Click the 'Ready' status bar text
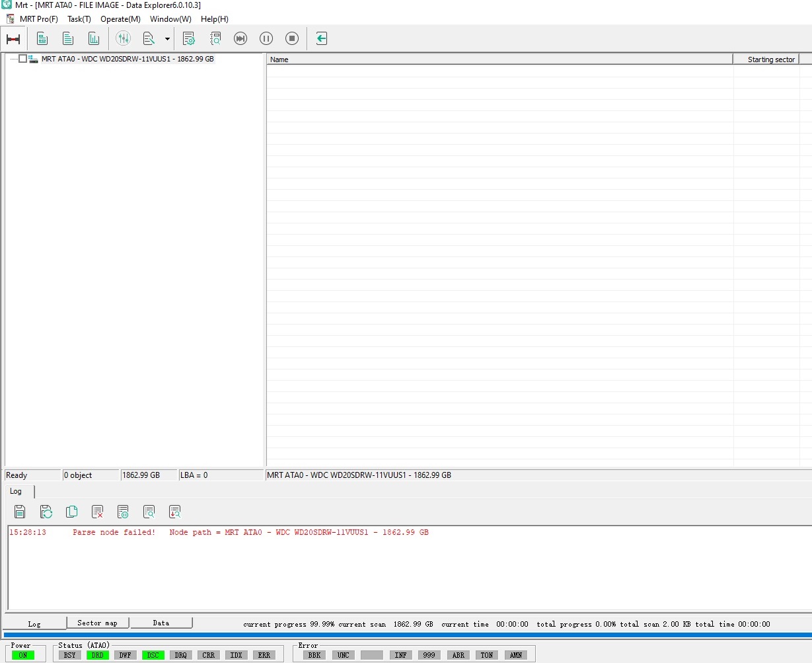 pyautogui.click(x=17, y=475)
